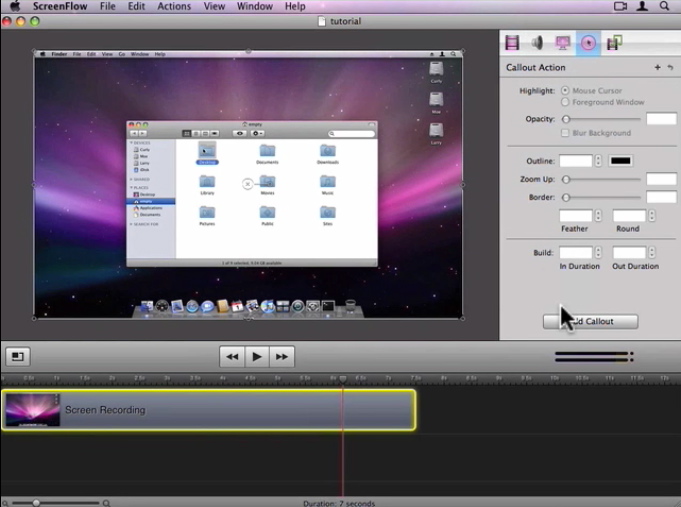Select Foreground Window highlight option

point(565,102)
